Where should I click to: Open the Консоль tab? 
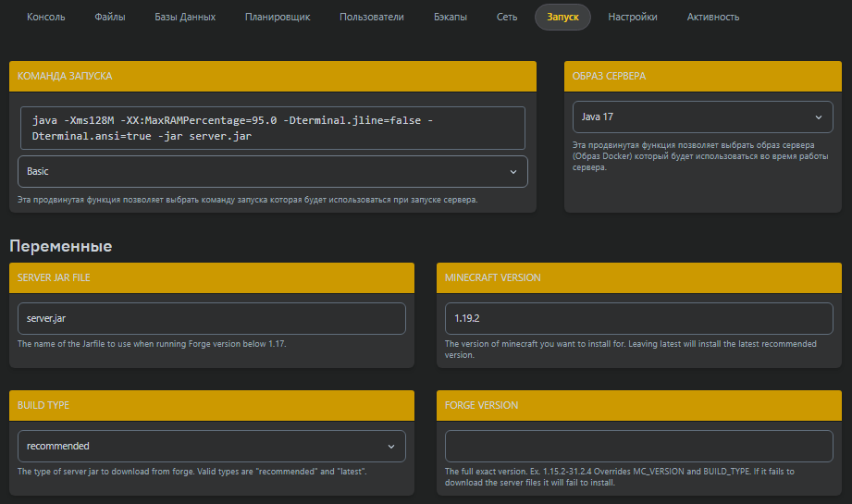[x=45, y=17]
